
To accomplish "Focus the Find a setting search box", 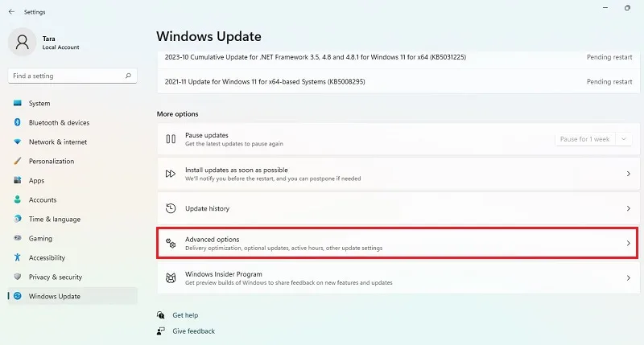I will [72, 76].
